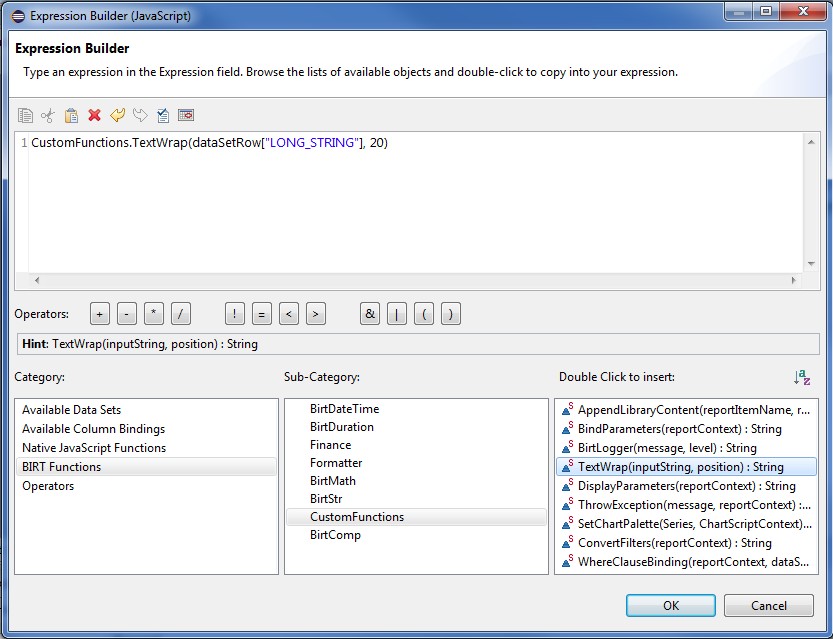Click the Cut scissors icon

tap(48, 116)
